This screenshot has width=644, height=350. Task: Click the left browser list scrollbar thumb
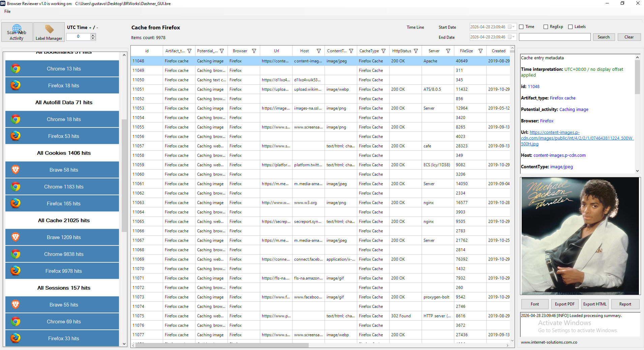[x=124, y=175]
